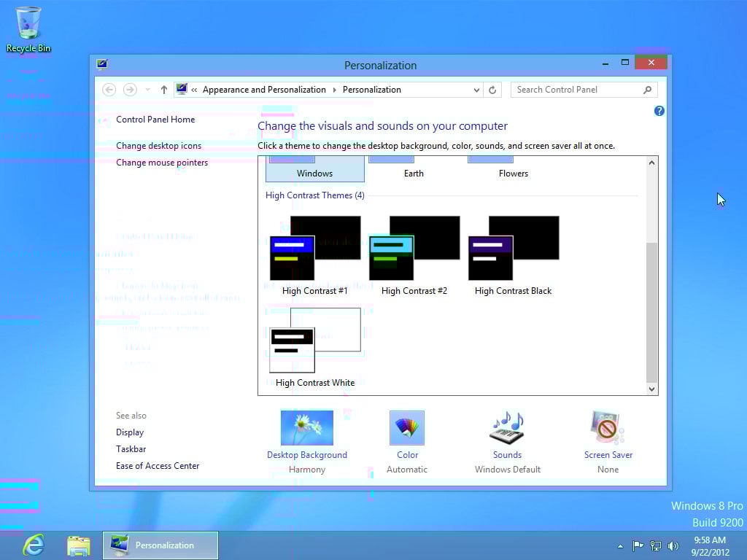
Task: Open Change mouse pointers link
Action: tap(162, 163)
